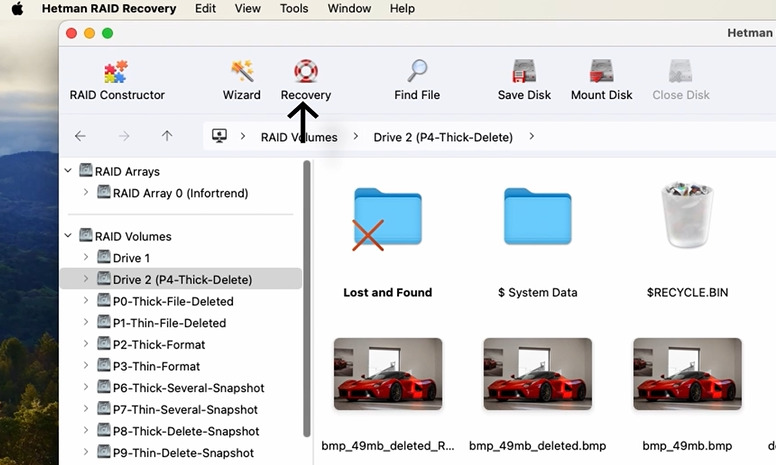
Task: Click the "bmp_49mb_deleted.bmp" file name
Action: [x=537, y=446]
